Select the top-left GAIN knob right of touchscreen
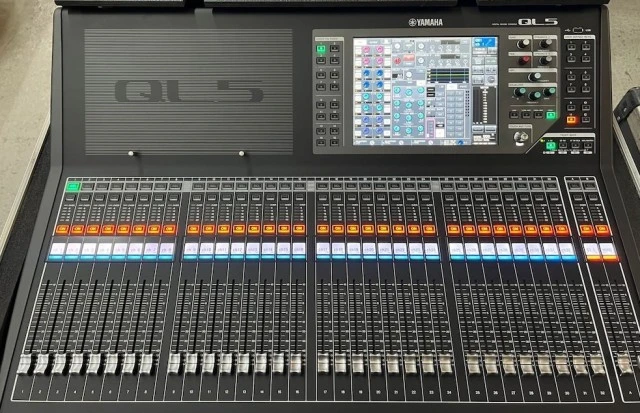Viewport: 640px width, 413px height. click(524, 43)
